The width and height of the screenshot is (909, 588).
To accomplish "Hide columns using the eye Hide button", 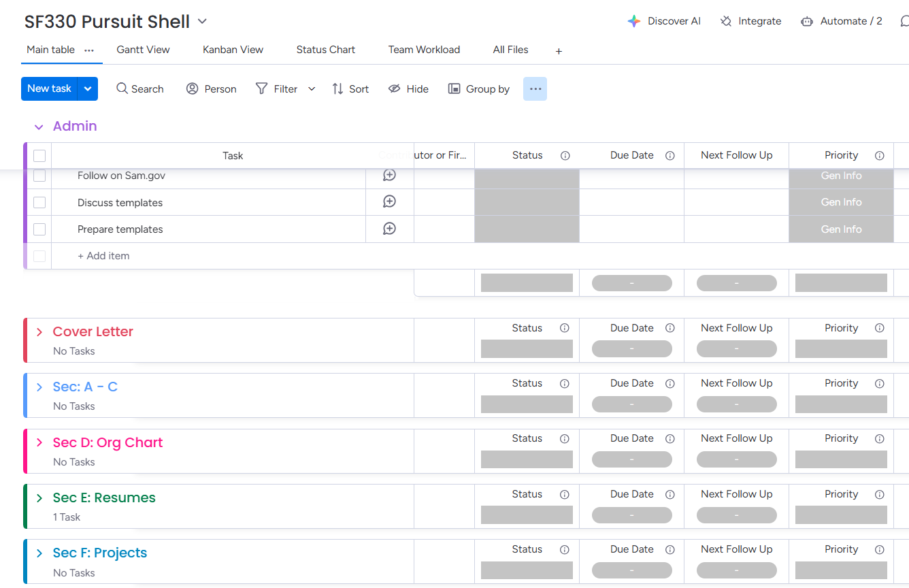I will pos(408,88).
